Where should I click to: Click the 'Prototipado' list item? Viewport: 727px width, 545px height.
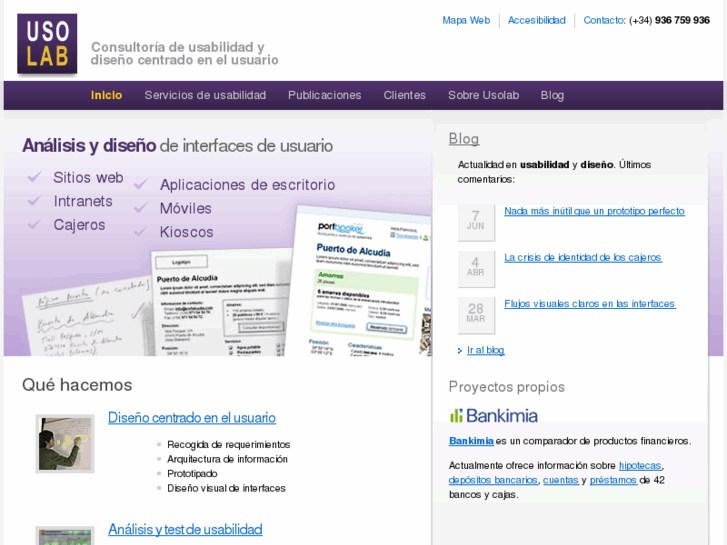pyautogui.click(x=192, y=474)
